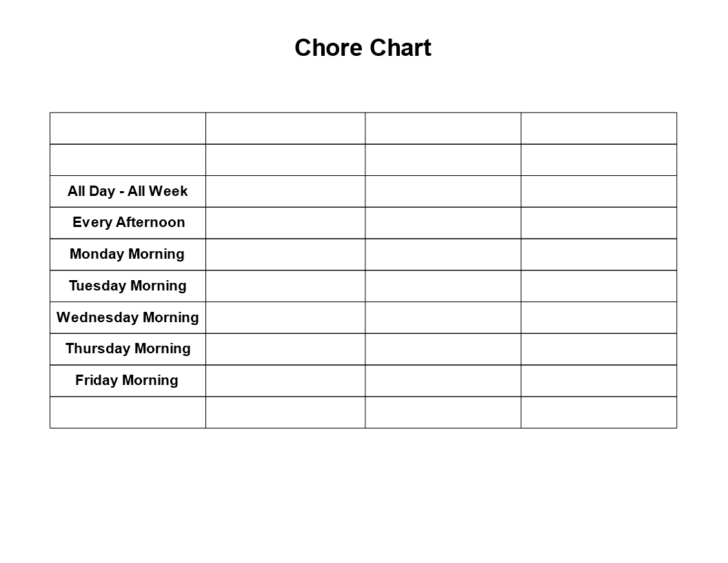Click the Monday Morning cell
The width and height of the screenshot is (728, 563).
tap(128, 255)
